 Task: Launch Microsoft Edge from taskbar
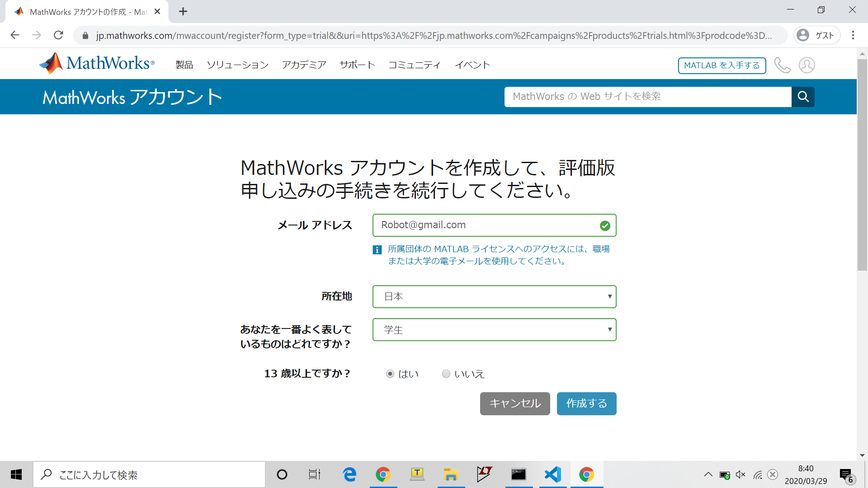pyautogui.click(x=349, y=474)
